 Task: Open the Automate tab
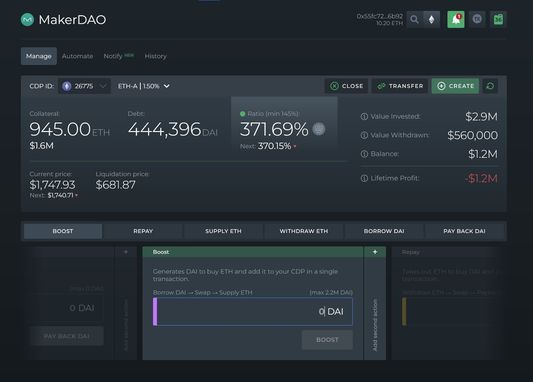(x=78, y=56)
